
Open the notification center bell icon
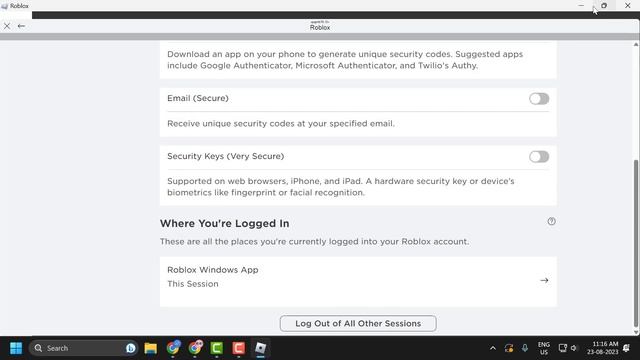click(627, 348)
